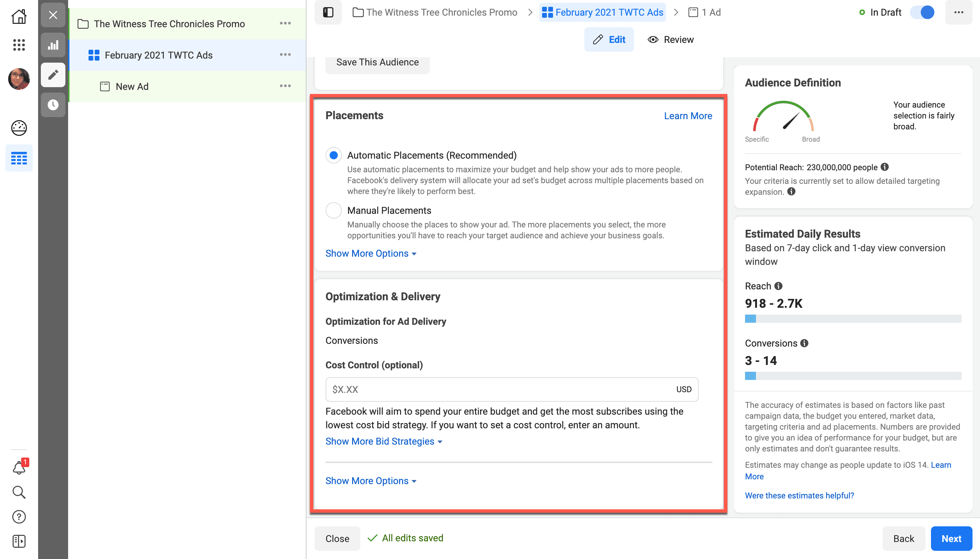Click the bar chart performance icon
Viewport: 980px width, 559px height.
[53, 45]
